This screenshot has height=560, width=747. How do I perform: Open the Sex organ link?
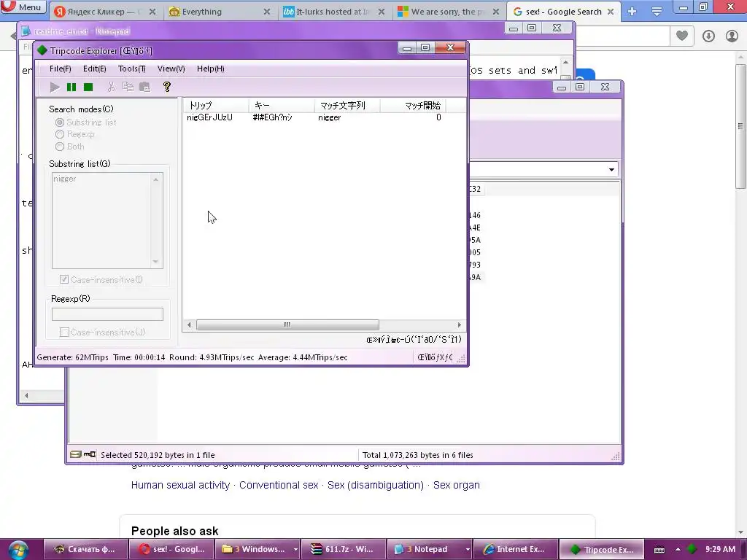pos(457,485)
